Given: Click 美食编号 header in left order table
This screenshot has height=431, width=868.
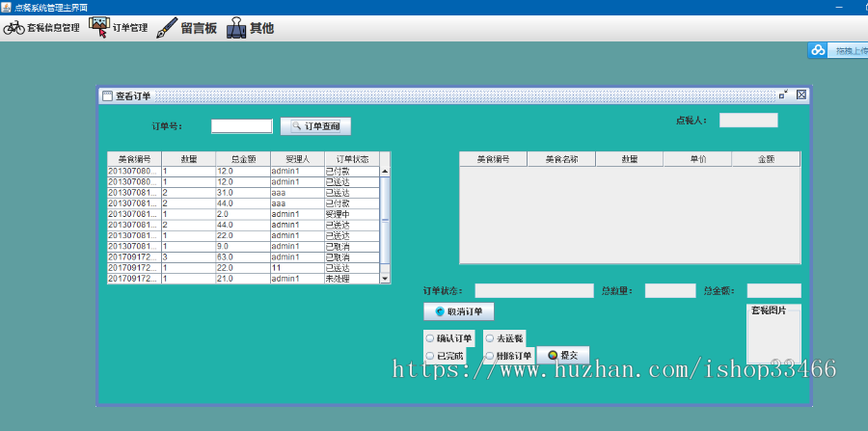Looking at the screenshot, I should pyautogui.click(x=134, y=159).
